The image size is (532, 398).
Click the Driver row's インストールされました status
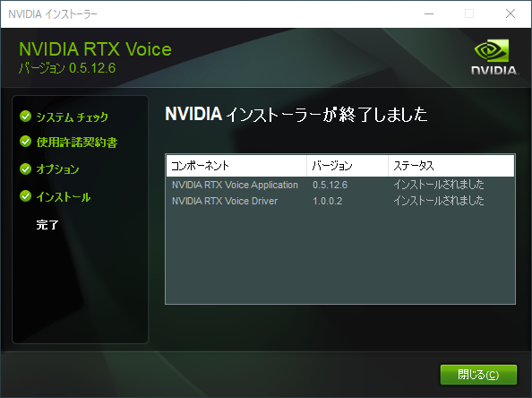(x=439, y=201)
